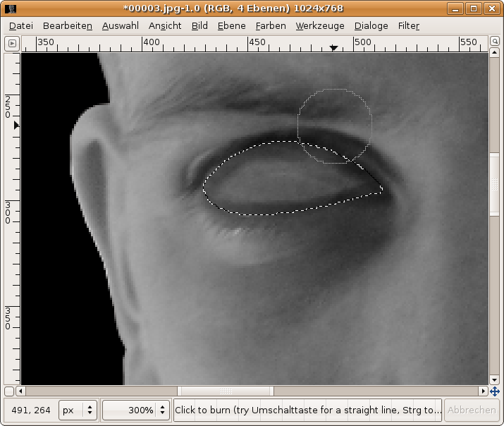Click the GIMP window icon in title bar
Screen dimensions: 504x426
[11, 8]
